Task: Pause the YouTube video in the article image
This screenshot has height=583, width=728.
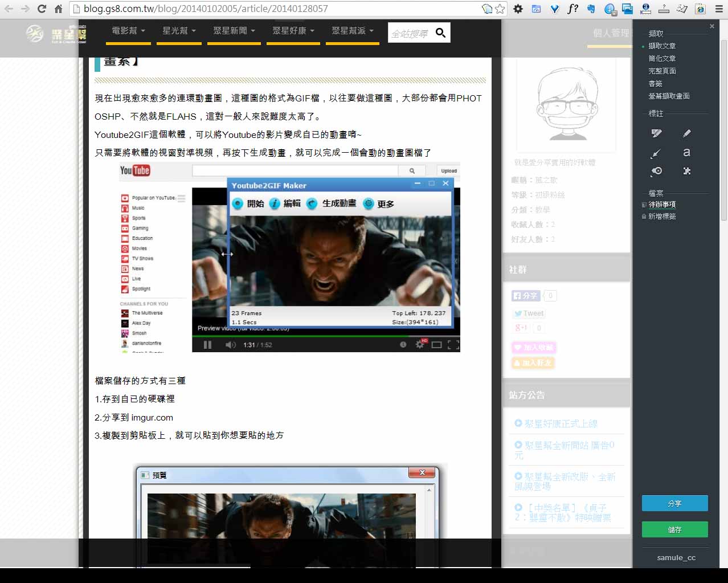Action: [207, 345]
